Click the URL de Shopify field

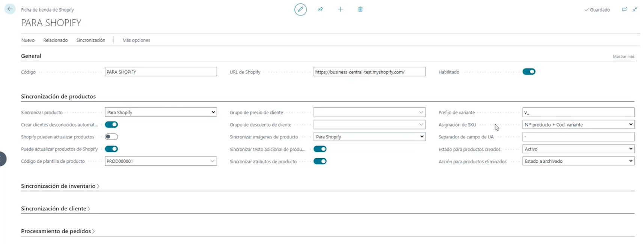click(x=369, y=72)
